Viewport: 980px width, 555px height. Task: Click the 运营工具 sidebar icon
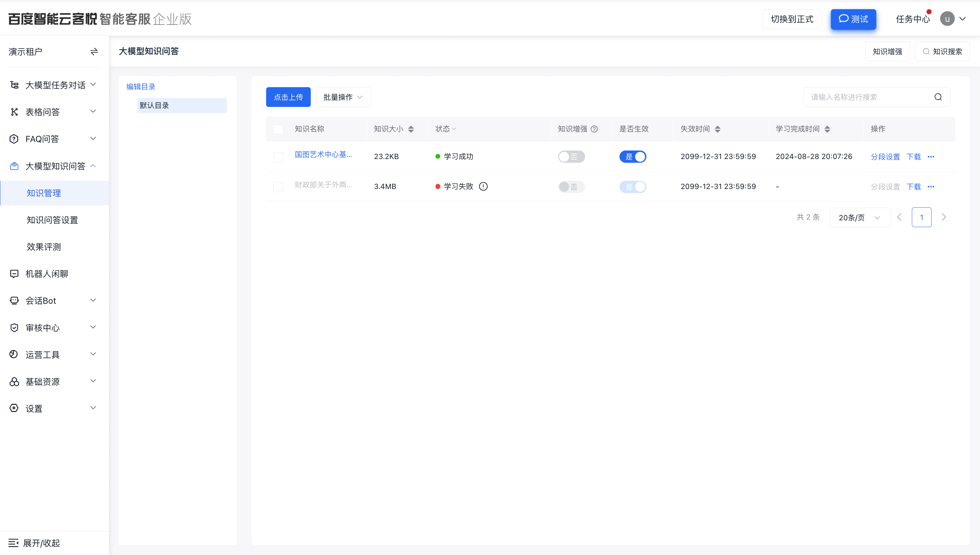tap(14, 354)
